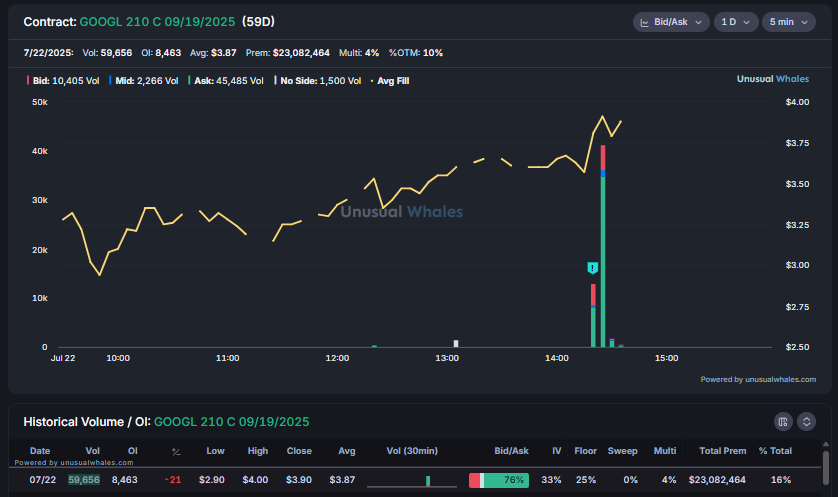Click the Sweep column header
The width and height of the screenshot is (838, 497).
pyautogui.click(x=623, y=451)
